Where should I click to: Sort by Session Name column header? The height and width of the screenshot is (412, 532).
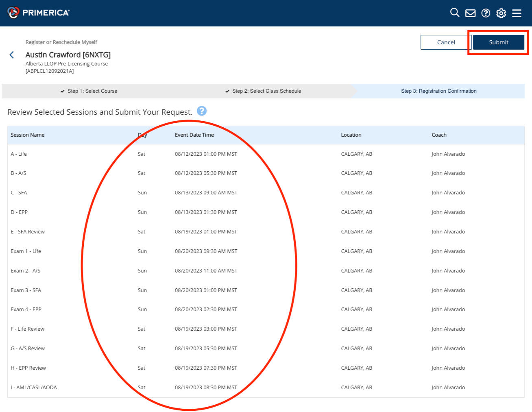pos(28,135)
